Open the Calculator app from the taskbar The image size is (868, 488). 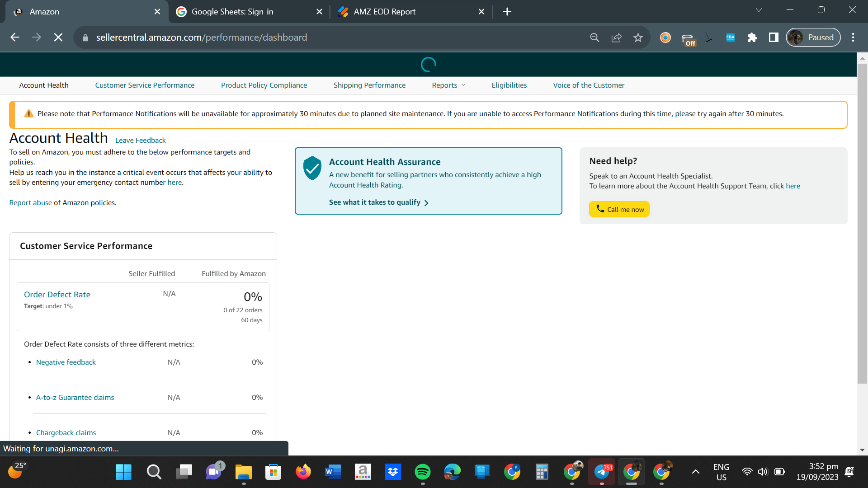pos(542,472)
